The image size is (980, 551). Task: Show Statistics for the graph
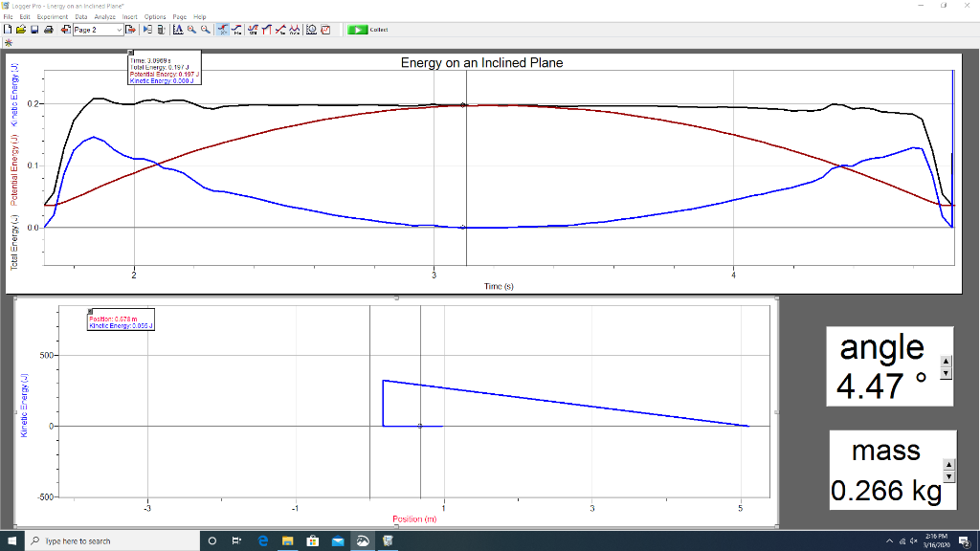[251, 29]
